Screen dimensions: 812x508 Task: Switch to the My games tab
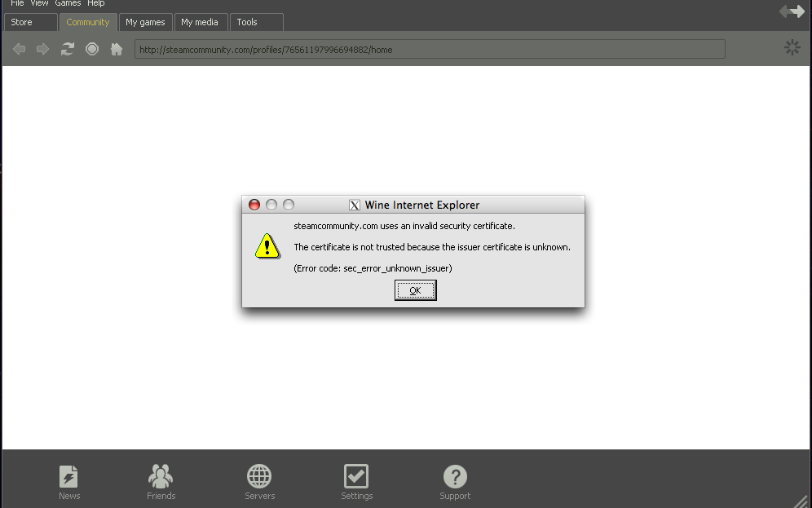click(x=145, y=22)
